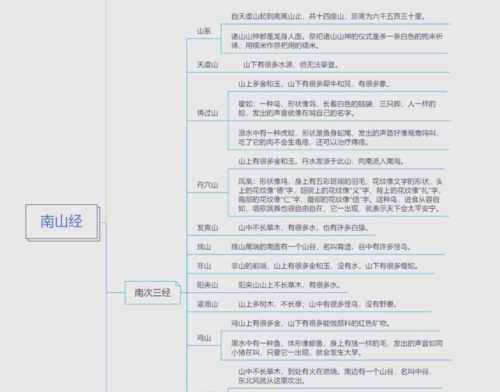Click the 发爽山 topic node
Viewport: 500px width, 392px height.
[x=207, y=228]
